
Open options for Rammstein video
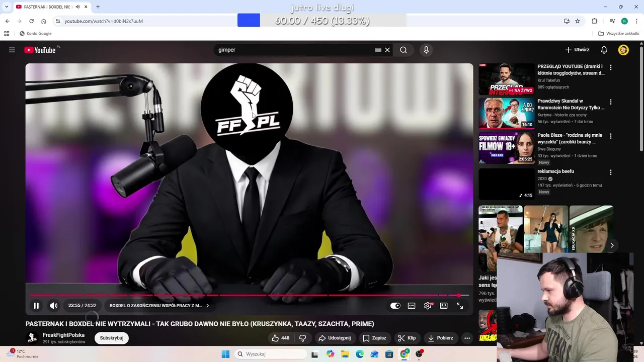pyautogui.click(x=611, y=102)
